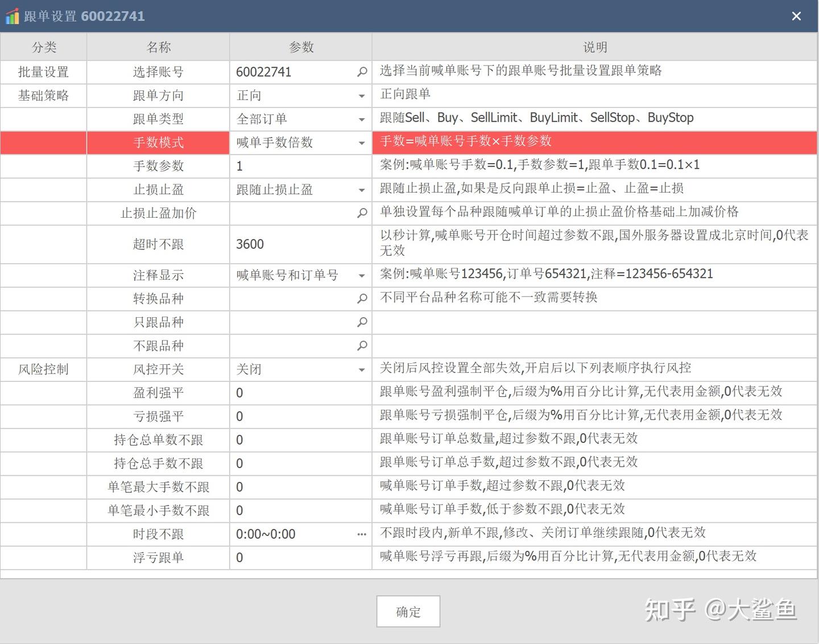This screenshot has height=644, width=819.
Task: Open 止损止盈 dropdown list
Action: point(362,190)
